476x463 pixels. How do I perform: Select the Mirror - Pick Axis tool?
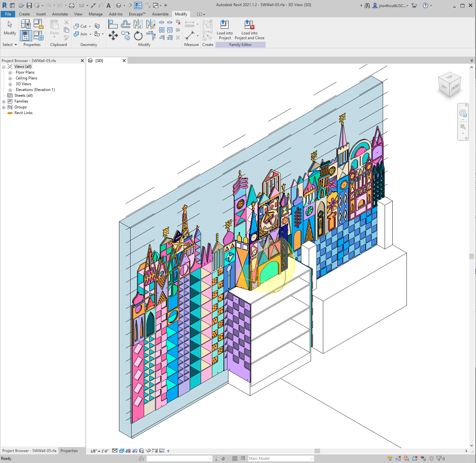point(138,24)
